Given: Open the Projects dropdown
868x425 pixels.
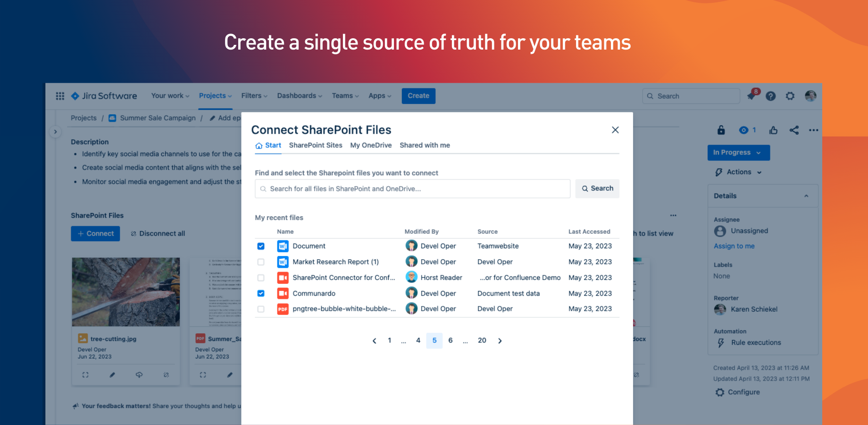Looking at the screenshot, I should [x=215, y=96].
